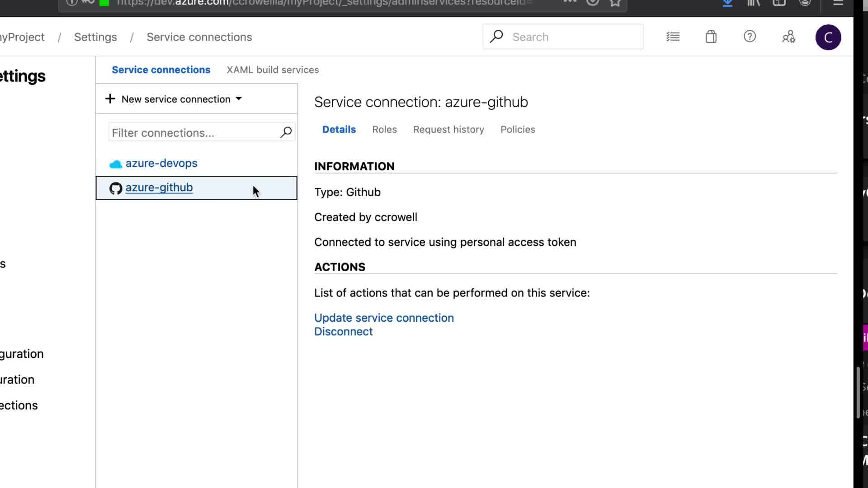Click the Update service connection link

[384, 318]
